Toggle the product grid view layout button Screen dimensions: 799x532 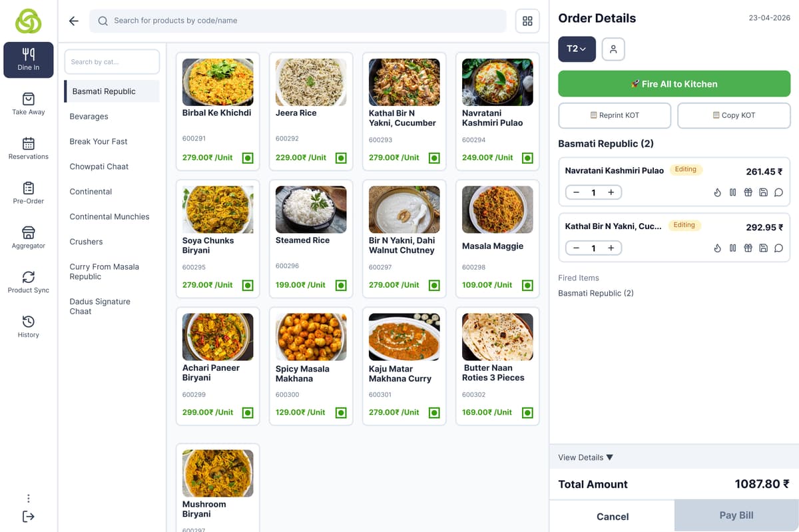tap(527, 21)
